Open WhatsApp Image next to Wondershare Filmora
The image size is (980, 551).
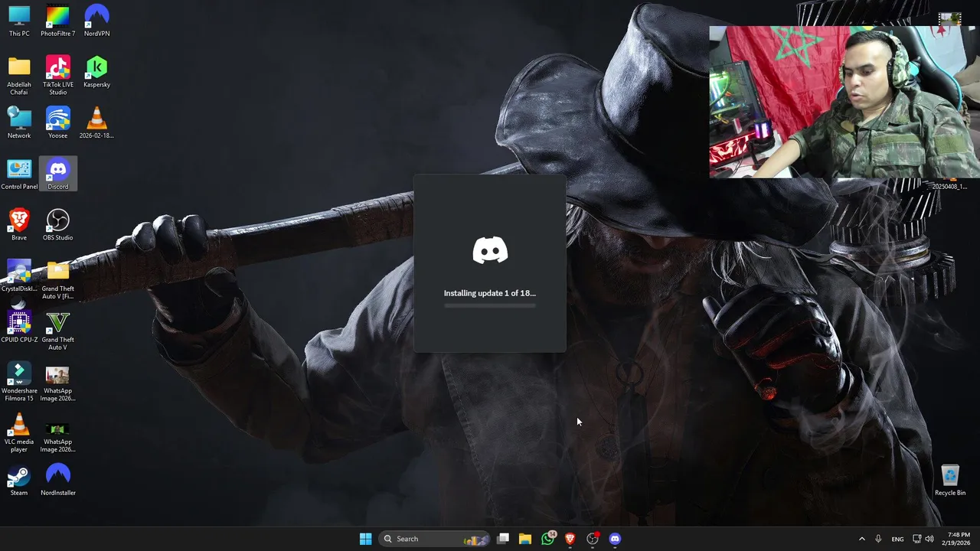(57, 382)
